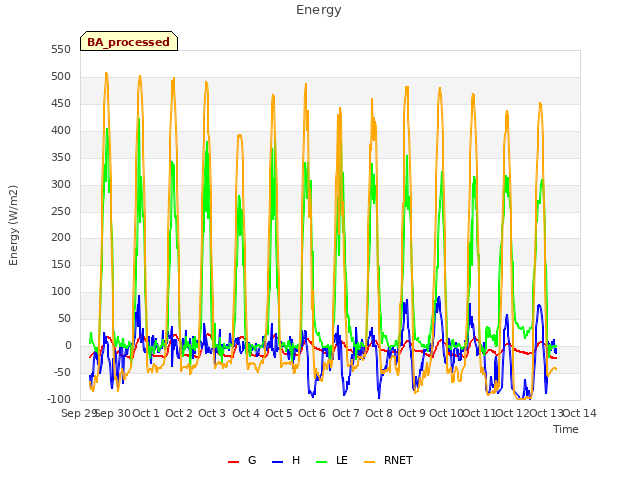The image size is (640, 480).
Task: Select the blue H legend swatch
Action: [278, 462]
